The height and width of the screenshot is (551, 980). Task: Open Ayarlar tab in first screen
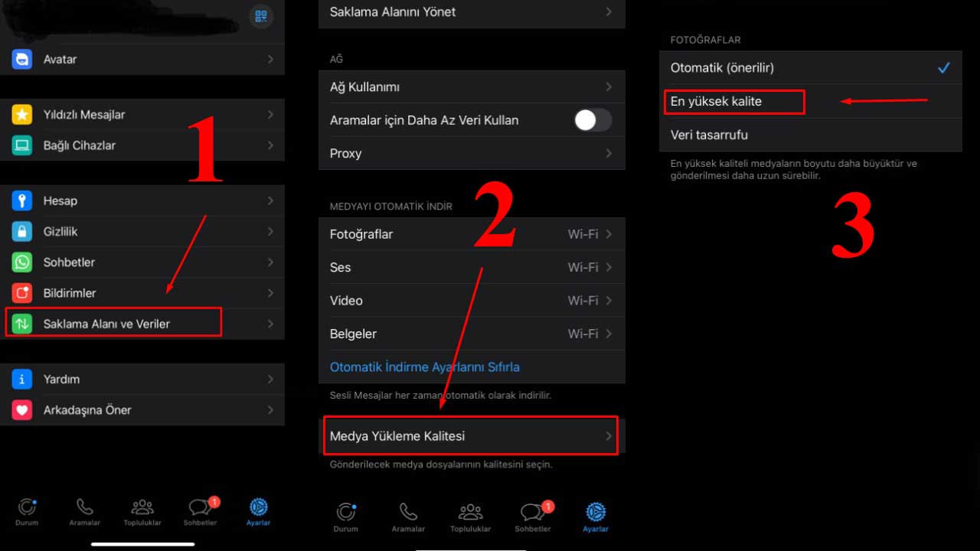(258, 512)
